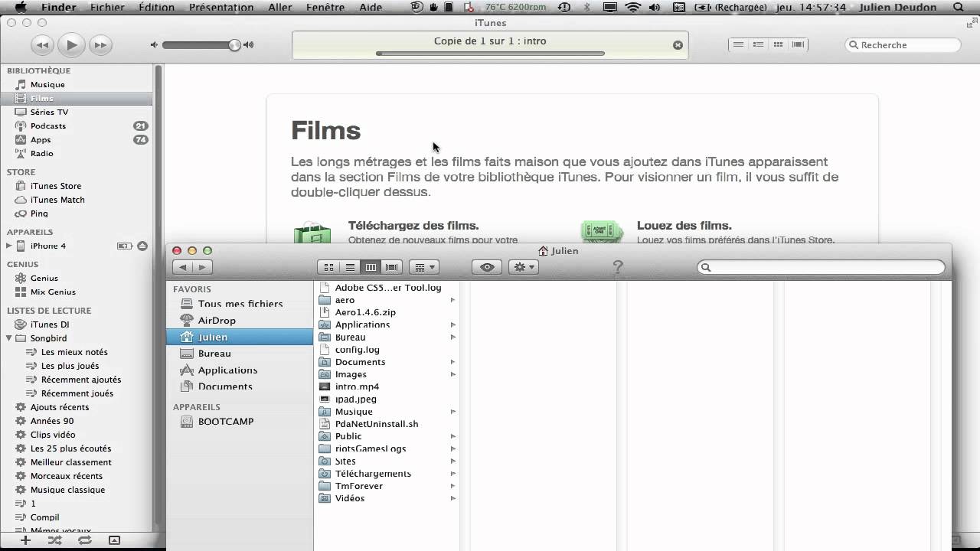Click the iTunes play button
Screen dimensions: 980x551
click(71, 45)
